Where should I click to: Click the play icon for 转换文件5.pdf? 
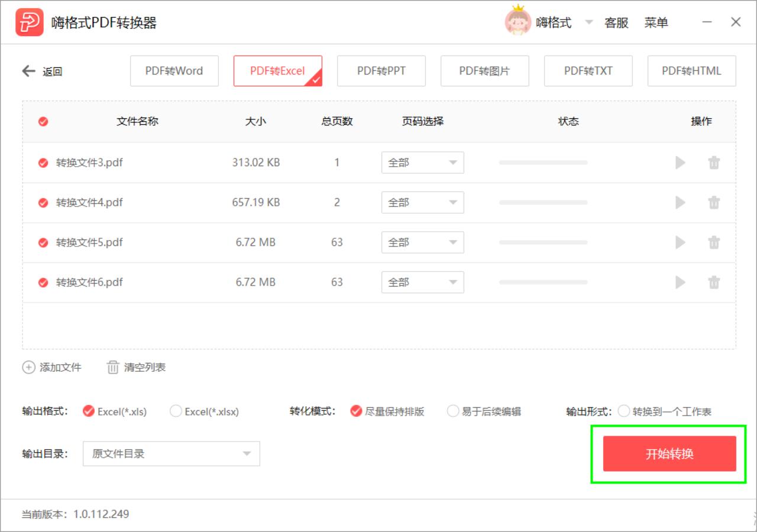(680, 242)
